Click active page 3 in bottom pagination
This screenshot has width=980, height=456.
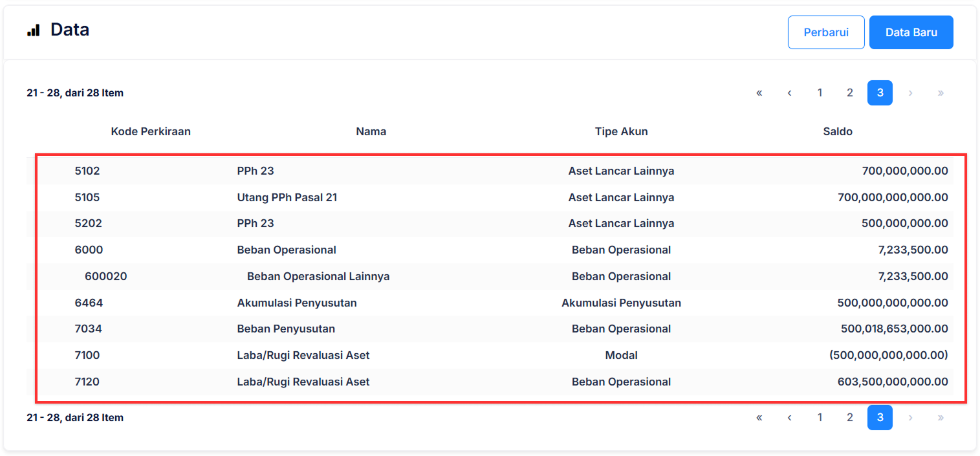(x=880, y=417)
